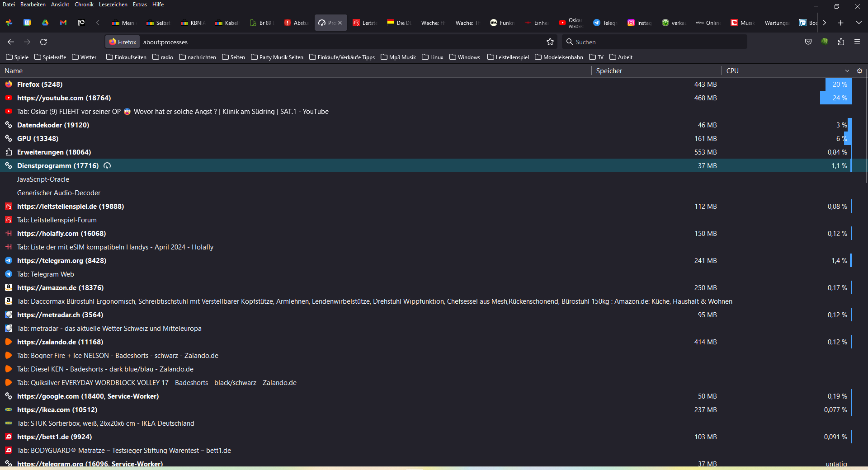The width and height of the screenshot is (868, 470).
Task: Open the pinned tab with the white IO icon
Action: pos(81,23)
